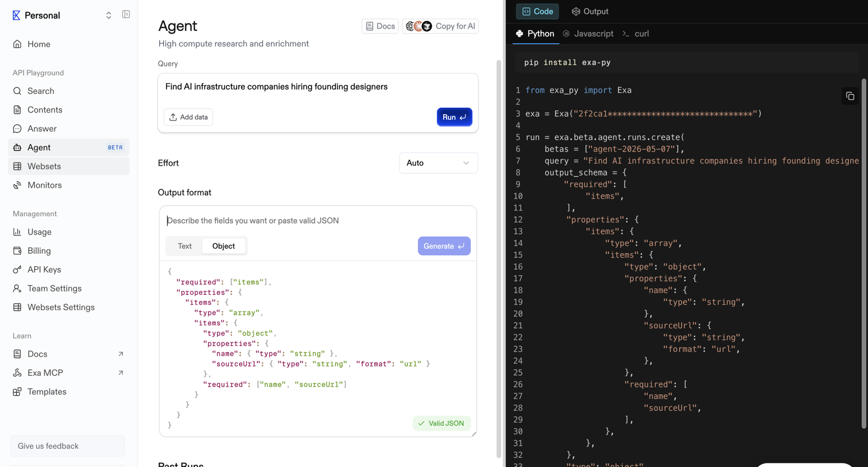This screenshot has height=467, width=868.
Task: Click the Answer chat bubble icon
Action: (17, 129)
